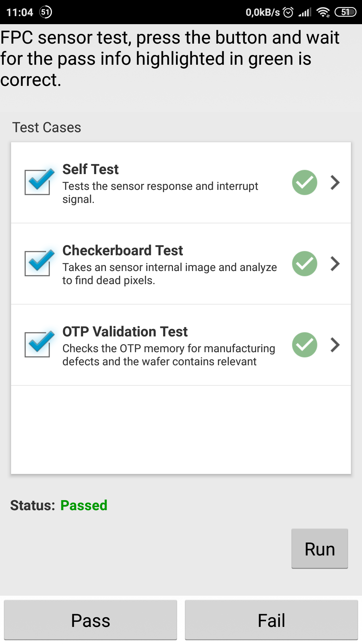Open Checkerboard Test details arrow
Image resolution: width=362 pixels, height=644 pixels.
(335, 264)
